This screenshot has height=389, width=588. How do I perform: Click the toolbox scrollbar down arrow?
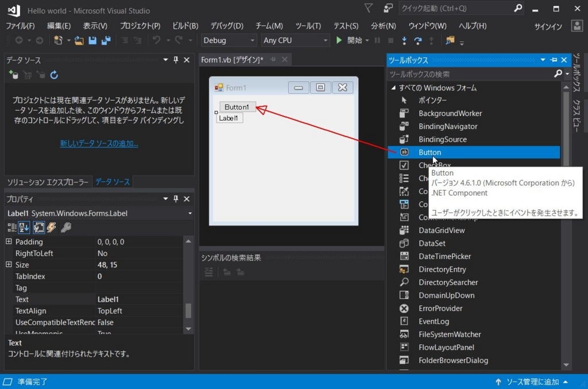(566, 365)
